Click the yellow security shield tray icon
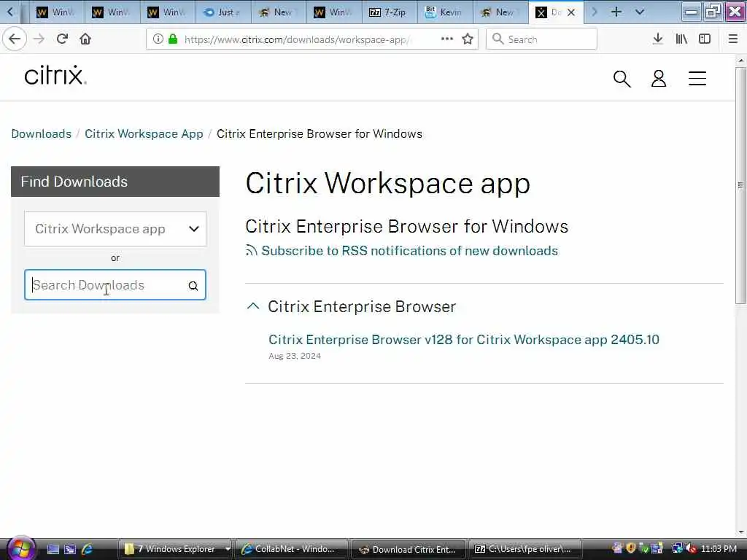Screen dimensions: 747x560 point(631,548)
